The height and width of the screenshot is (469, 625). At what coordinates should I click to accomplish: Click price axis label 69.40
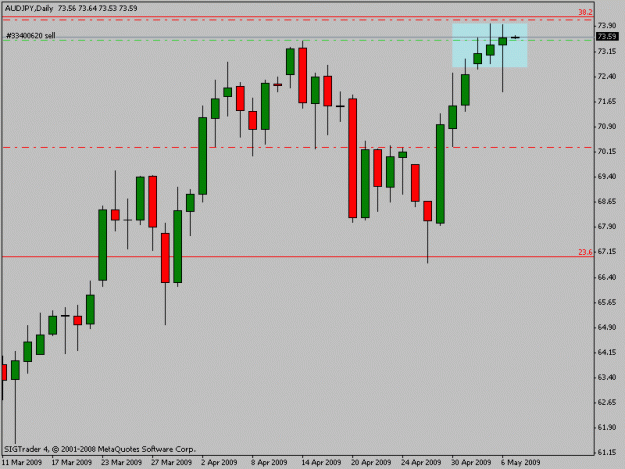tap(607, 176)
